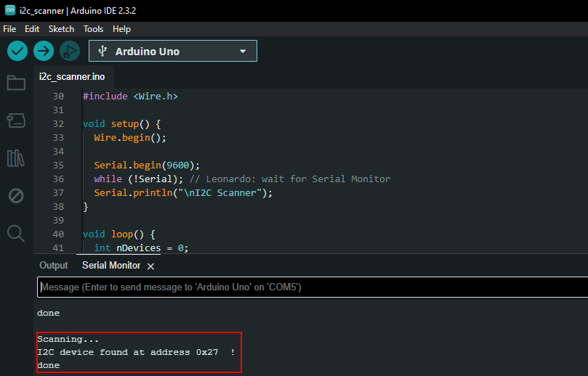Select the i2c_scanner.ino editor tab
This screenshot has height=376, width=588.
point(72,76)
